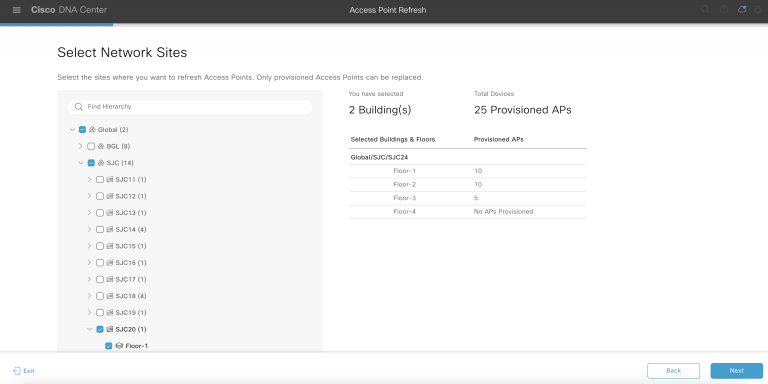768x384 pixels.
Task: Expand the SJC13 building node
Action: click(89, 213)
